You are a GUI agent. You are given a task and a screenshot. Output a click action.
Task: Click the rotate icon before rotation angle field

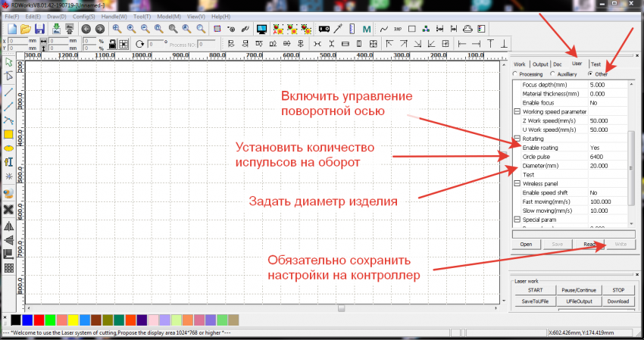coord(139,44)
